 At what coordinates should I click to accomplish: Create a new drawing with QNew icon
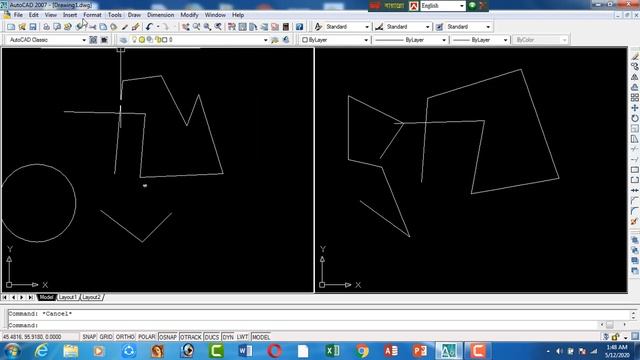11,27
